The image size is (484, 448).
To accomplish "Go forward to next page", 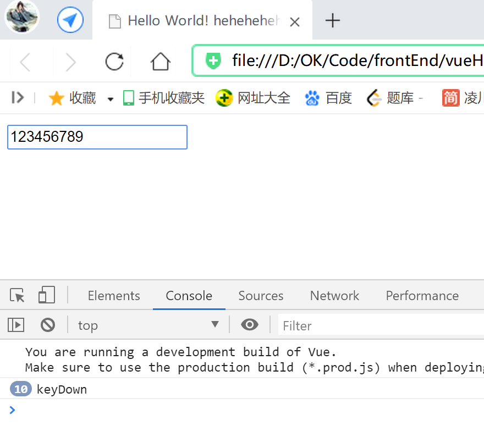I will coord(71,62).
